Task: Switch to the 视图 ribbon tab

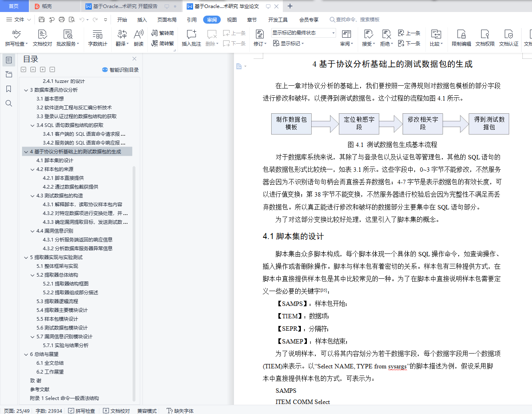Action: (232, 20)
